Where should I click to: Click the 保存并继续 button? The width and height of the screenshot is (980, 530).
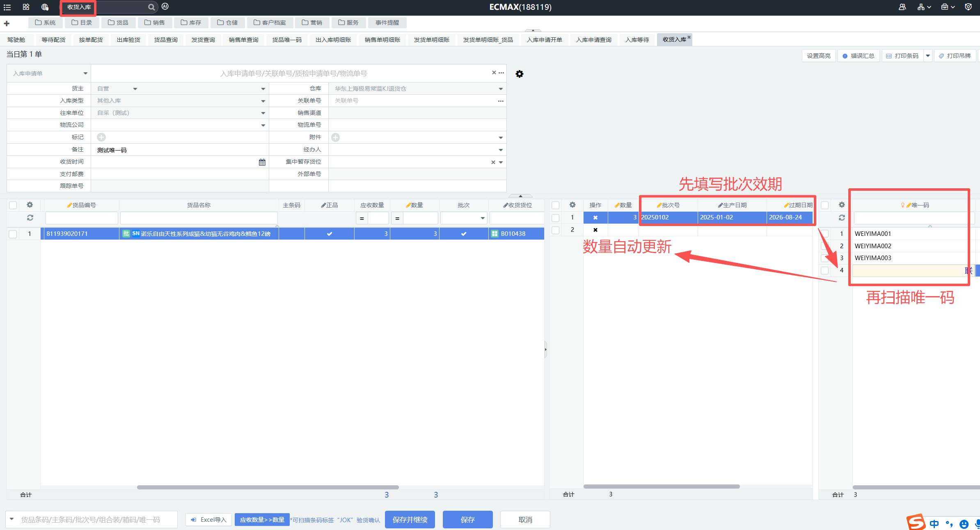410,520
